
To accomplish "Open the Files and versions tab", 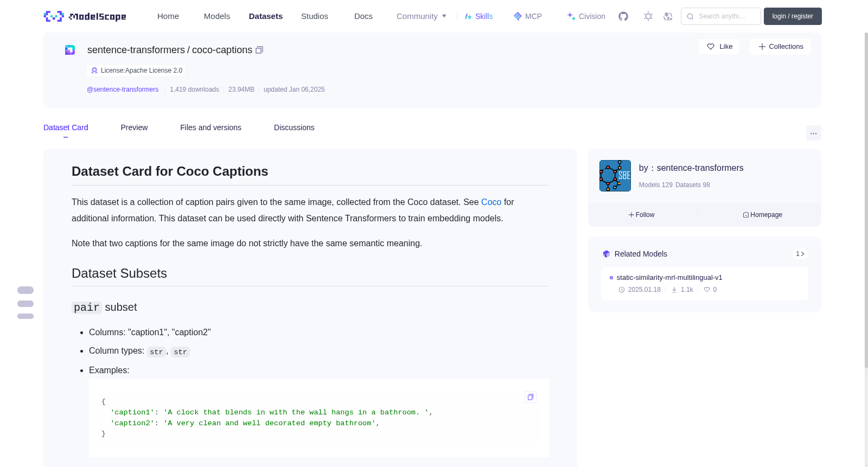I will coord(210,127).
